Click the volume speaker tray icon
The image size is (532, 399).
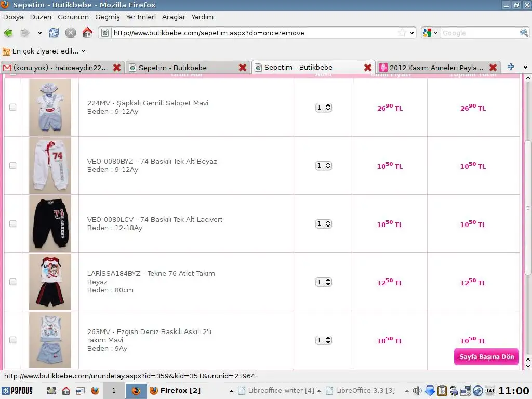pos(417,391)
